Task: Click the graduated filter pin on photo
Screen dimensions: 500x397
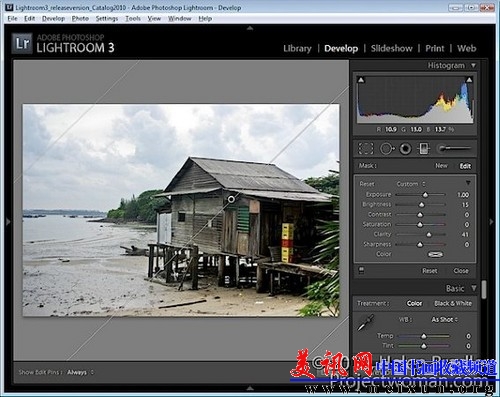Action: [x=231, y=199]
